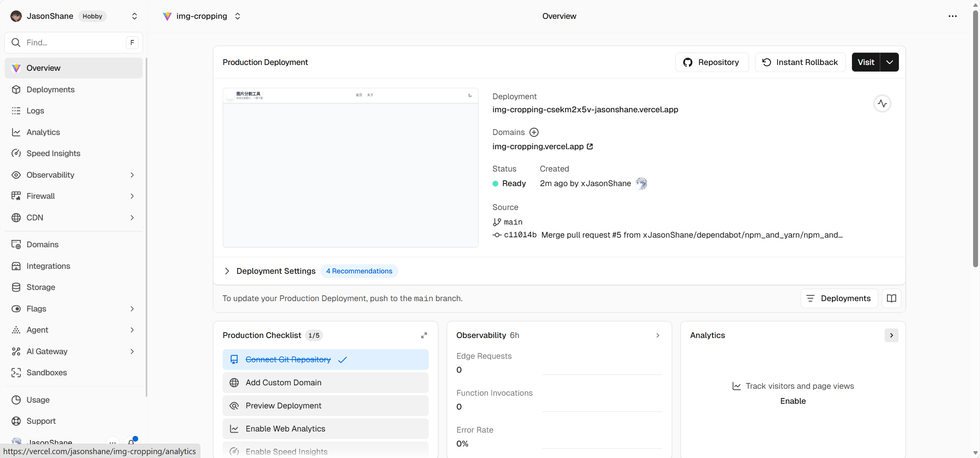Open the img-cropping project switcher
980x458 pixels.
(x=238, y=16)
